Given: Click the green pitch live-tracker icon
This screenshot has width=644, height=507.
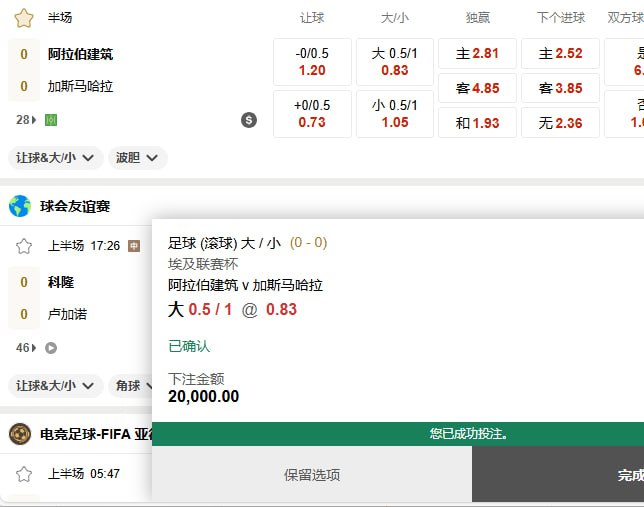Looking at the screenshot, I should tap(51, 120).
